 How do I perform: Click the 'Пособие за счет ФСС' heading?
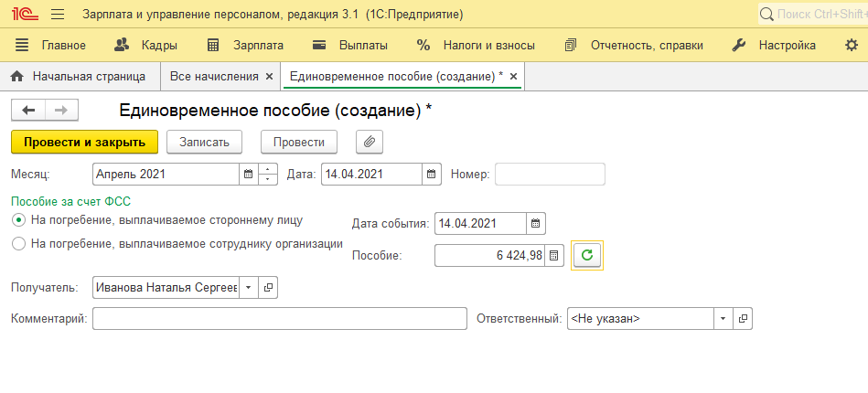(x=70, y=201)
